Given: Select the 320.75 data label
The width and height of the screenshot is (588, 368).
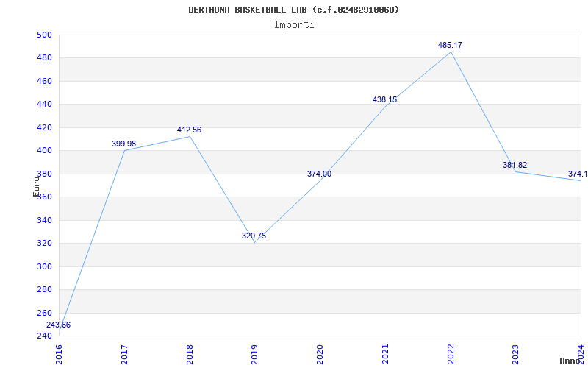Looking at the screenshot, I should pyautogui.click(x=254, y=236).
